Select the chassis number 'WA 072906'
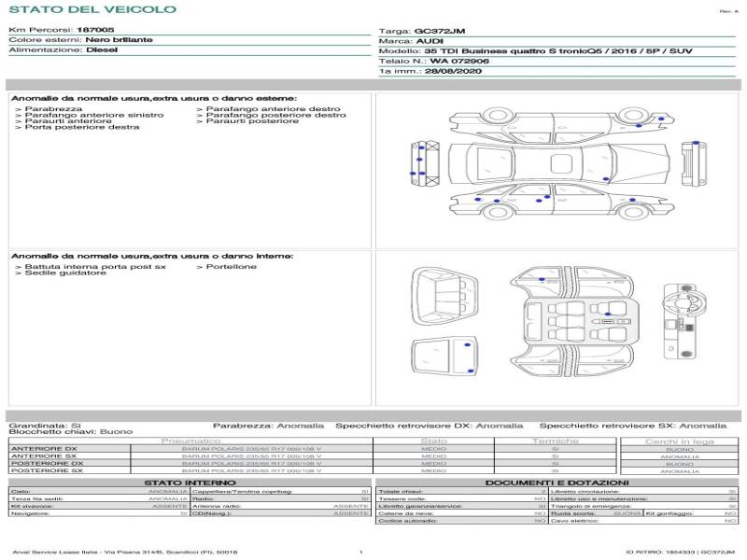Viewport: 747px width, 560px height. click(459, 62)
